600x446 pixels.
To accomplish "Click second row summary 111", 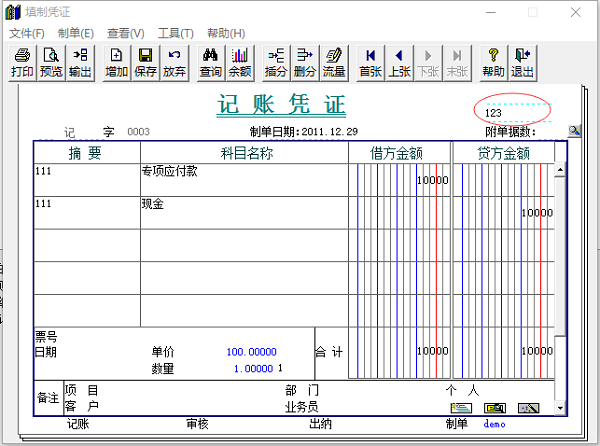I will (x=87, y=213).
